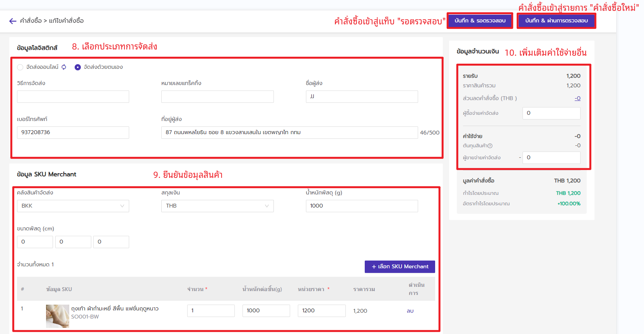Click the กำไรโดยประมาณ value THB 1,200
The image size is (644, 334).
coord(568,193)
